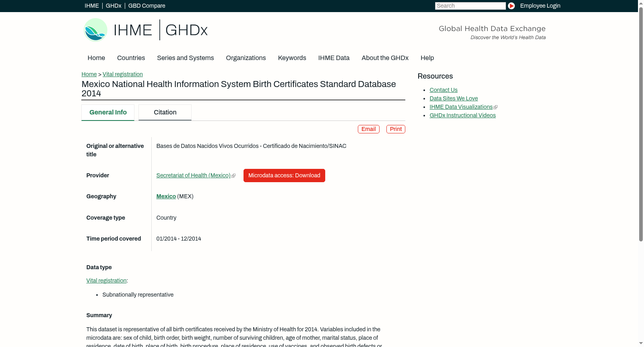Image resolution: width=644 pixels, height=347 pixels.
Task: Click the red search submit arrow icon
Action: 511,6
